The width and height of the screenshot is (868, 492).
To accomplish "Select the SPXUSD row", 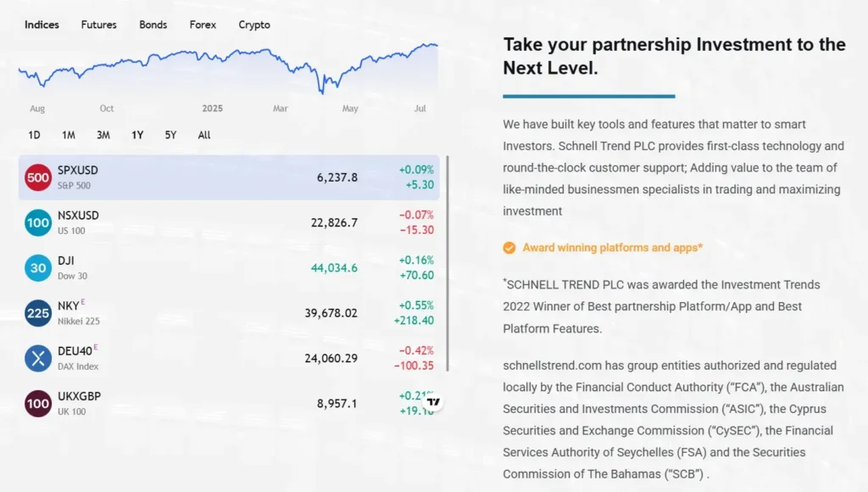I will click(229, 177).
